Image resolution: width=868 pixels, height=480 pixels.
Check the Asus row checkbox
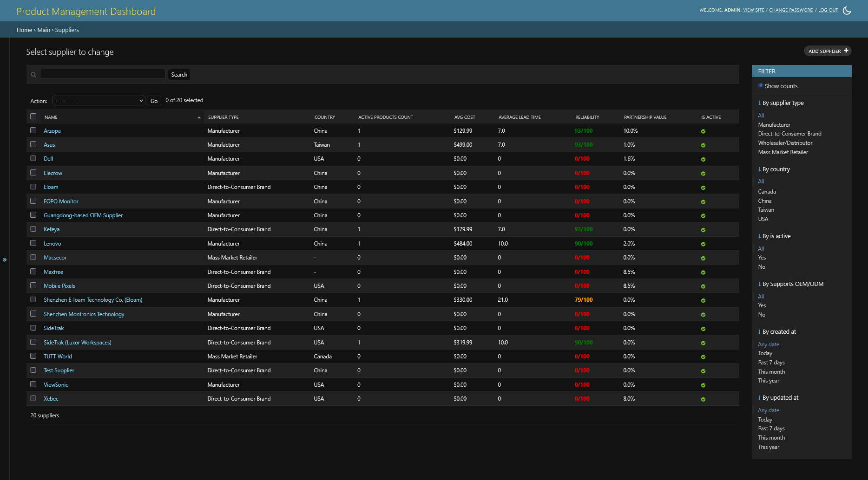(33, 144)
